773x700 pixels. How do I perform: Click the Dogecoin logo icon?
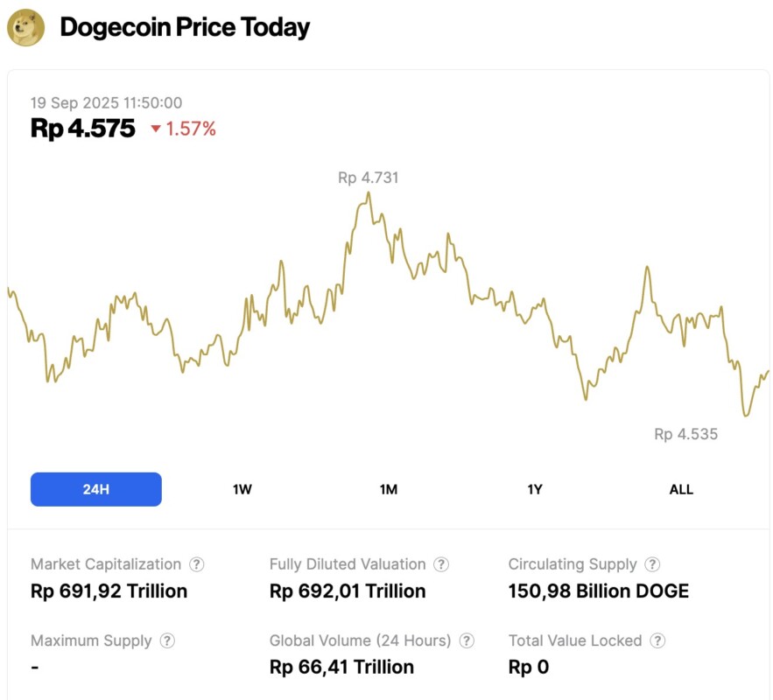point(25,27)
